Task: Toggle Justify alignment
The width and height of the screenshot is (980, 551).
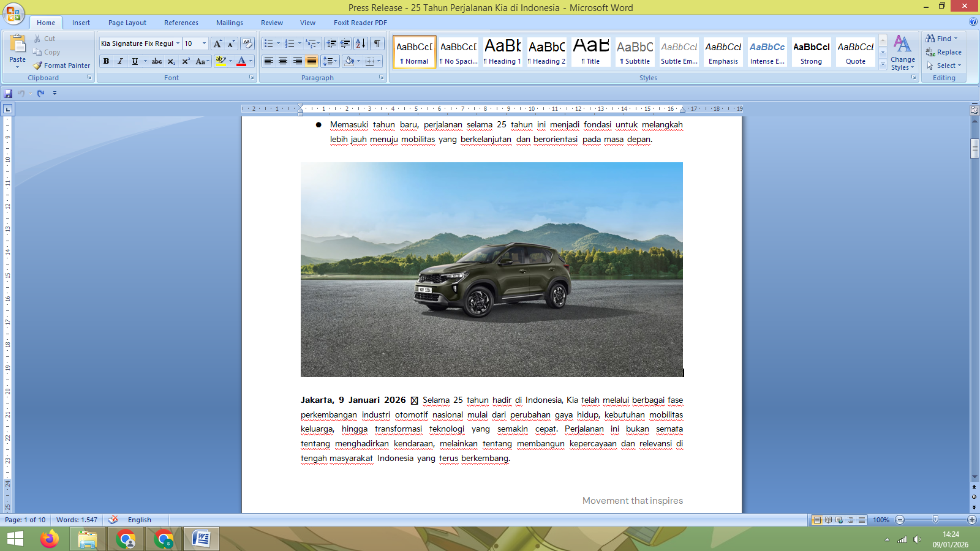Action: [x=311, y=61]
